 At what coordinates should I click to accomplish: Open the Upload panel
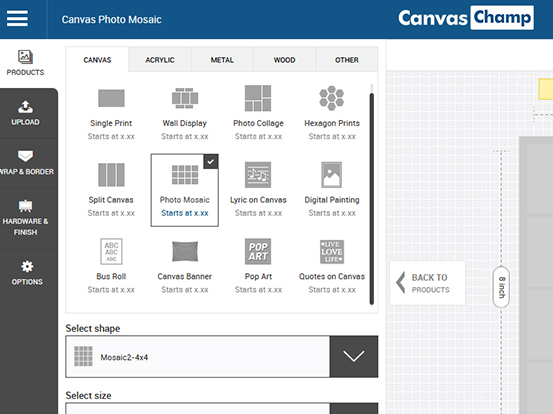(25, 113)
